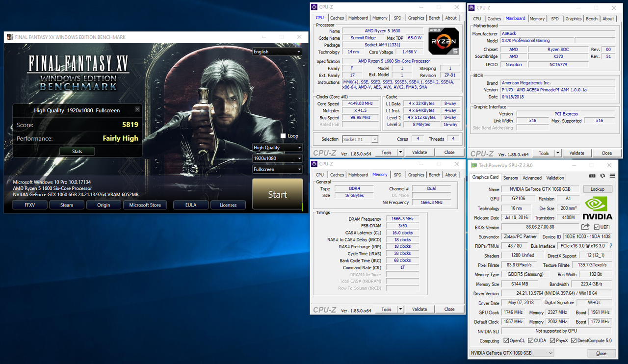Click the BIOS Version field 86.06.27.00.88
628x364 pixels.
pos(540,227)
